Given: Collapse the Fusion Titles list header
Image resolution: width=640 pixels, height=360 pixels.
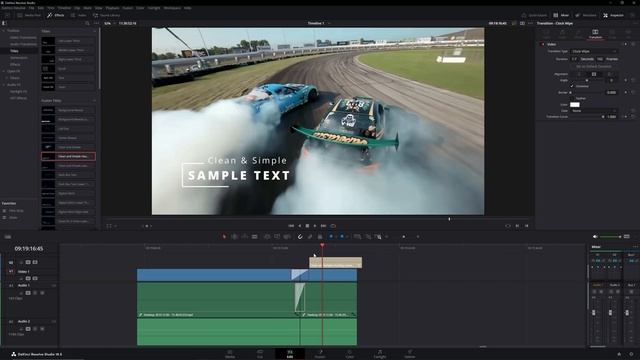Looking at the screenshot, I should pyautogui.click(x=95, y=100).
